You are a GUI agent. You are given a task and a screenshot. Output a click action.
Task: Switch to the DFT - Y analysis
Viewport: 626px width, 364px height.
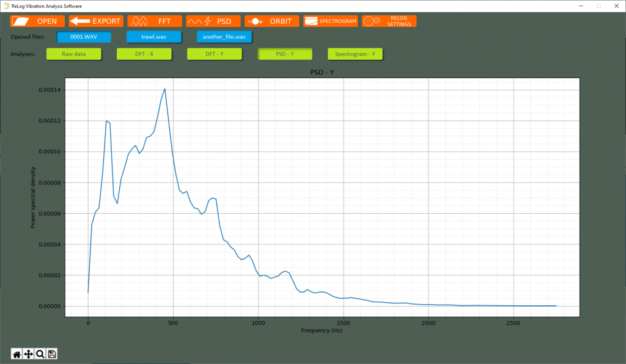[215, 54]
